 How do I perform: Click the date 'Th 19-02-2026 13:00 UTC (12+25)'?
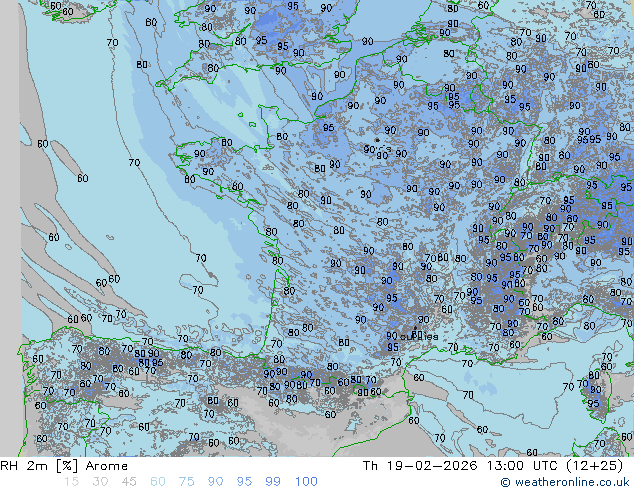[x=493, y=466]
